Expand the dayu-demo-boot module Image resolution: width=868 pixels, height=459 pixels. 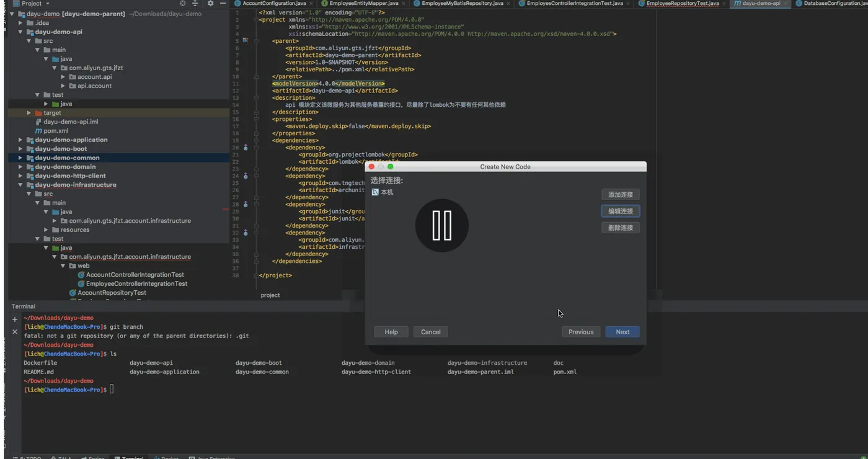[20, 149]
